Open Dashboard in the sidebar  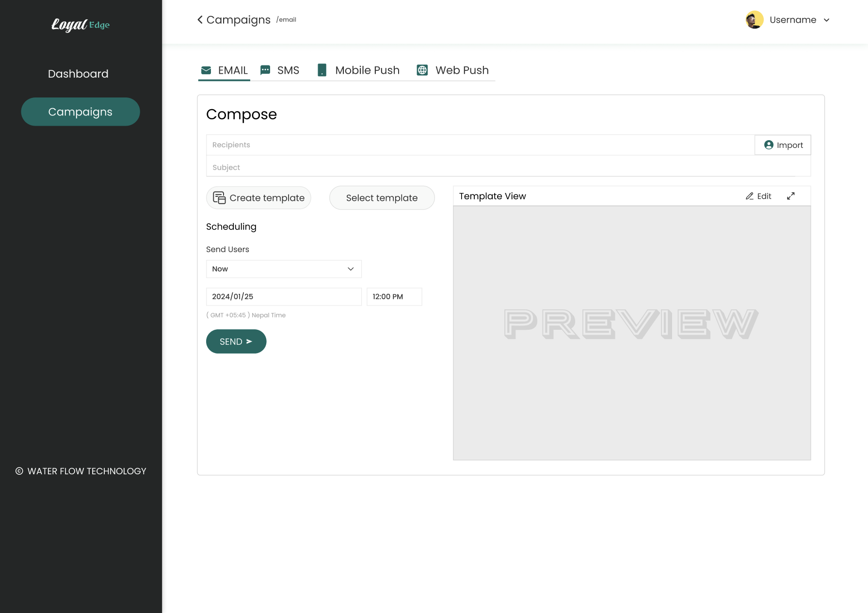pos(78,74)
